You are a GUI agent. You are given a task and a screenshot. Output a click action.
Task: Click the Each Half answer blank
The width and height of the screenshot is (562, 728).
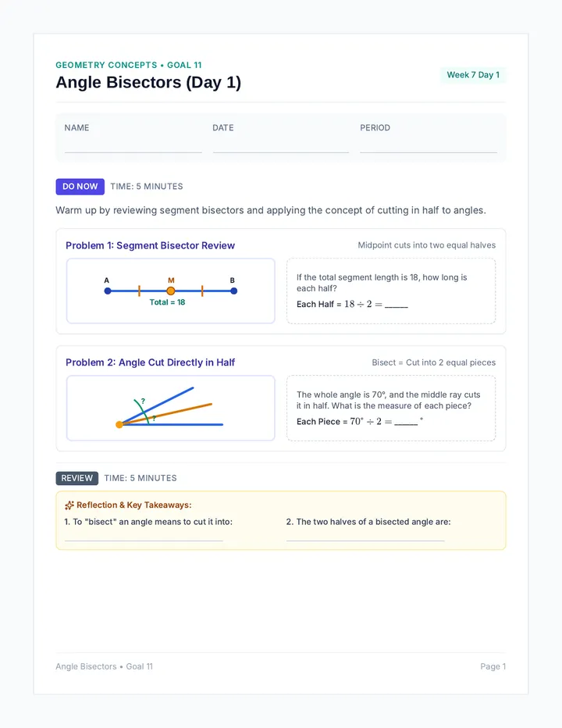(397, 307)
